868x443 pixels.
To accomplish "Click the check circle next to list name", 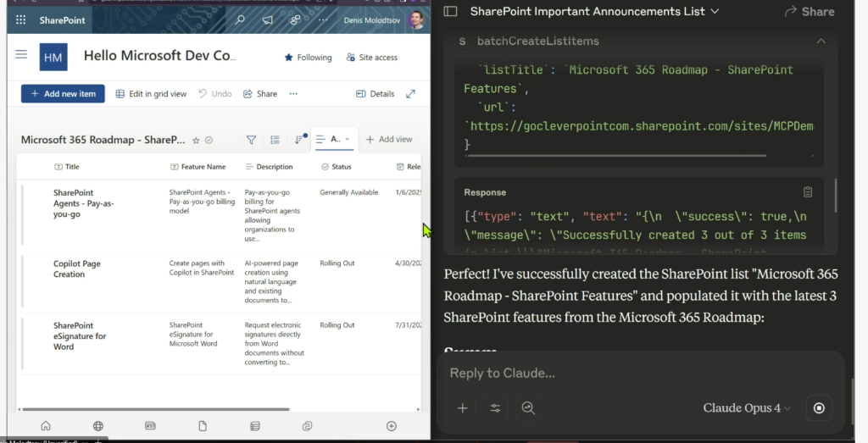I will point(209,141).
